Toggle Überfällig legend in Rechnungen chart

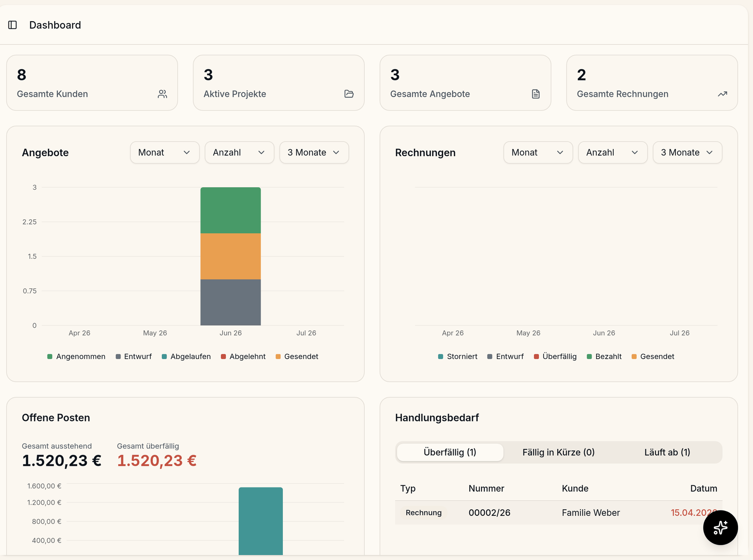(555, 357)
